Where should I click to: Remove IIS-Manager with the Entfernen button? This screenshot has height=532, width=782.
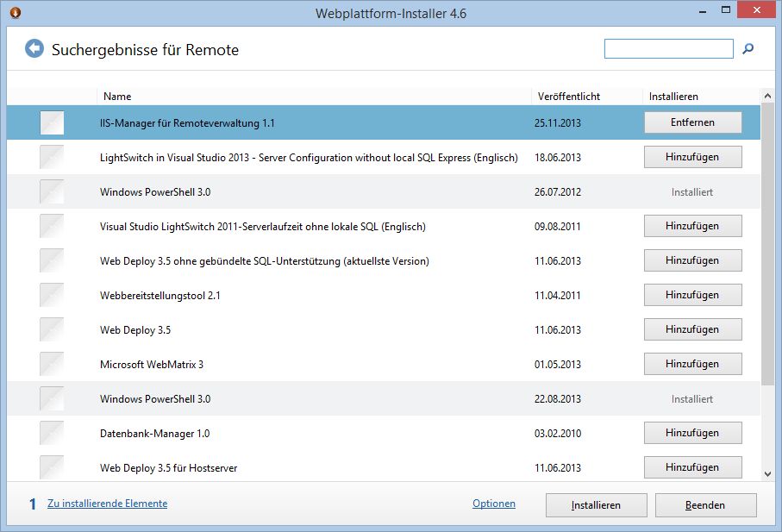(692, 122)
